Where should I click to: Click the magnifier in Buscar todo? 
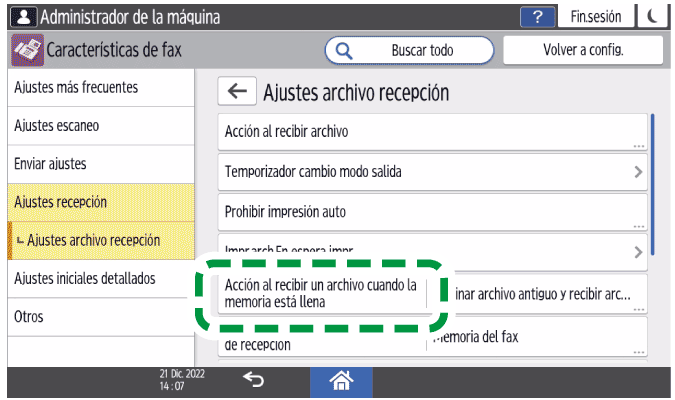click(344, 49)
